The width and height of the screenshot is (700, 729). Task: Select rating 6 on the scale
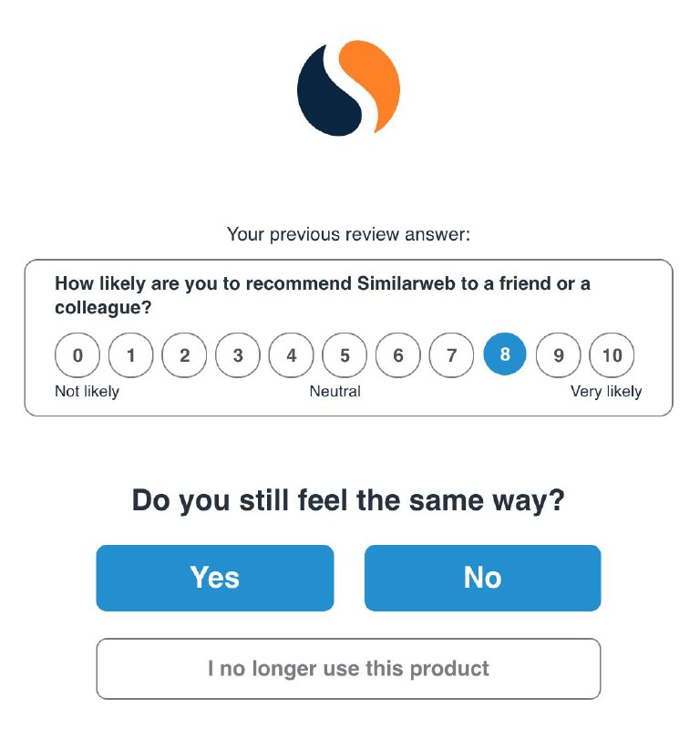tap(398, 355)
